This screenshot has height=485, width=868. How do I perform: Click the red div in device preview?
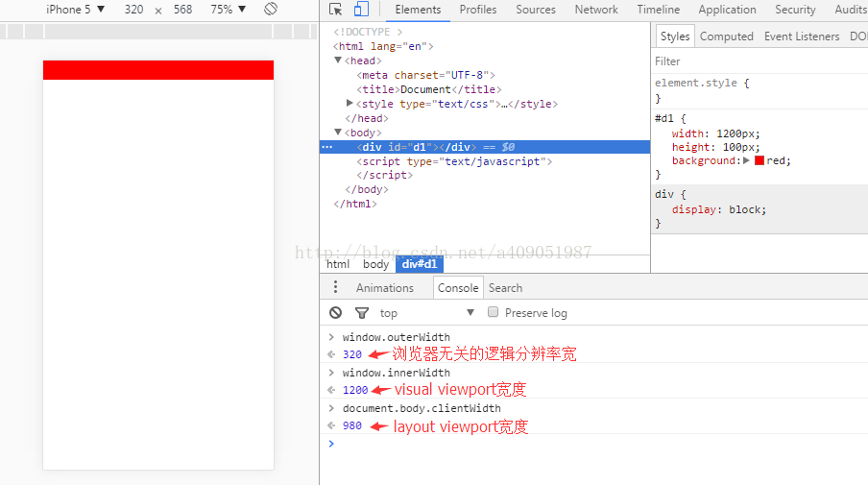coord(158,70)
